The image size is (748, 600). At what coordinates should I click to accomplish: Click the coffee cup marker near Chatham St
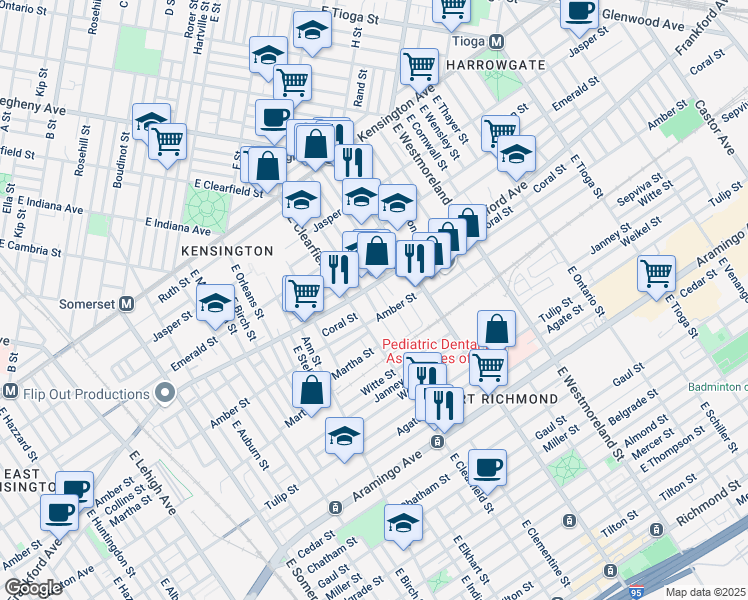487,468
